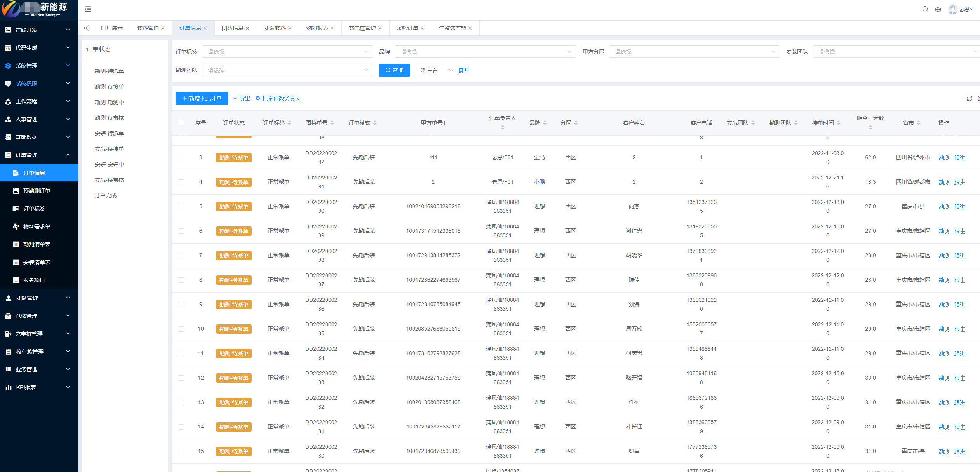Image resolution: width=980 pixels, height=472 pixels.
Task: Sort by 勘测团队 column arrows
Action: pyautogui.click(x=796, y=123)
